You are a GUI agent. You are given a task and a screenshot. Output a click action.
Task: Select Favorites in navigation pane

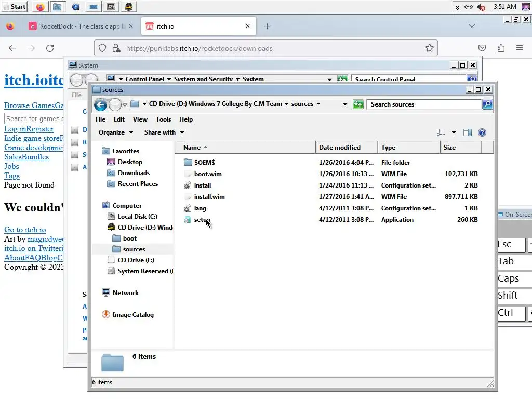click(126, 151)
